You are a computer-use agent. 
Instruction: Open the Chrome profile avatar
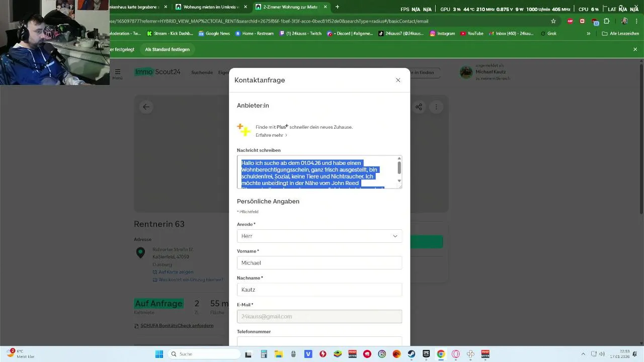click(x=624, y=21)
